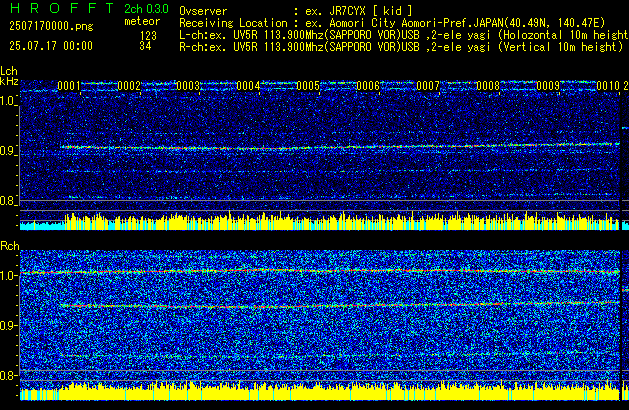Click time marker 0002 on Lch spectrogram

(x=129, y=86)
